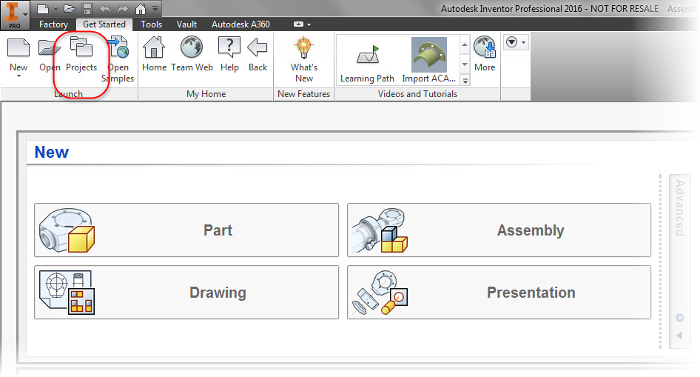This screenshot has height=377, width=700.
Task: Open Import ACA... tutorial thumbnail
Action: coord(429,61)
